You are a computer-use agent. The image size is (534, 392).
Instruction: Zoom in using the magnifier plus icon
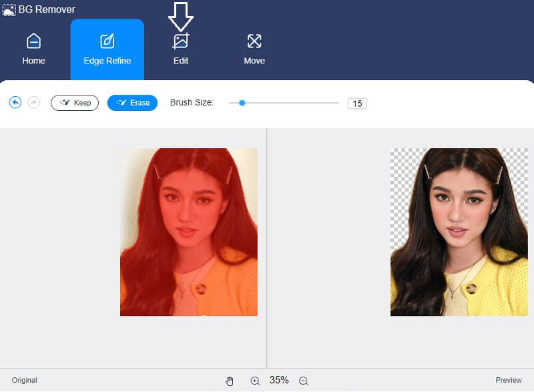pyautogui.click(x=254, y=380)
